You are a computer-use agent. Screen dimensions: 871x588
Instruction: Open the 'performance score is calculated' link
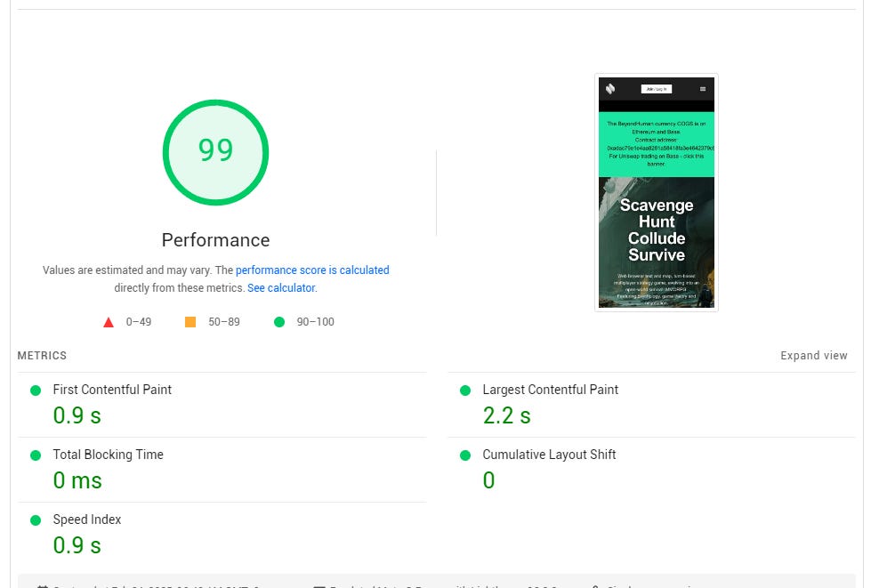pos(312,270)
